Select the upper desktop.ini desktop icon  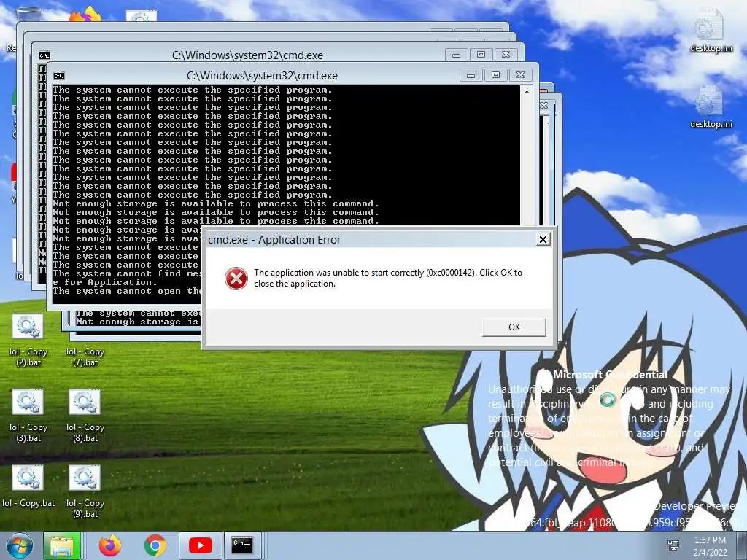click(x=711, y=31)
